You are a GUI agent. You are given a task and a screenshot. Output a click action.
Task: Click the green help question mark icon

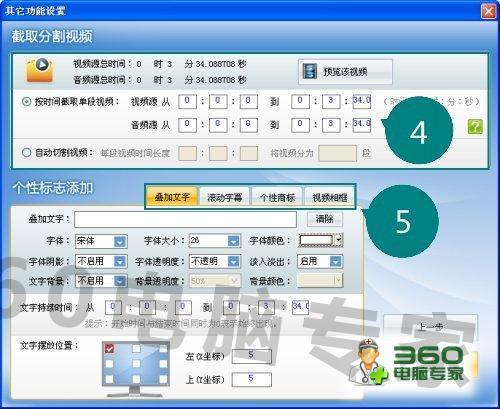(475, 127)
